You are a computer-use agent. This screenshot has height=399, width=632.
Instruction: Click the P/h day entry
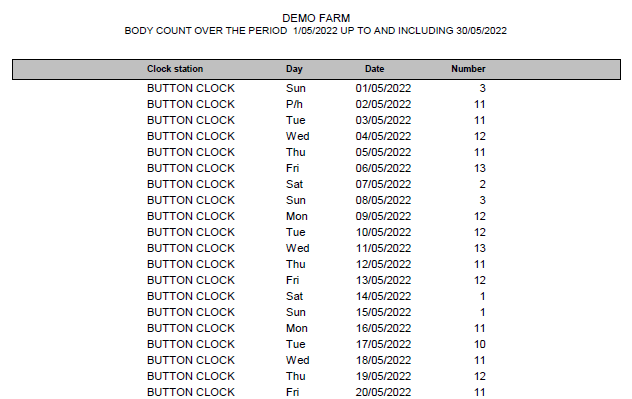pyautogui.click(x=294, y=104)
